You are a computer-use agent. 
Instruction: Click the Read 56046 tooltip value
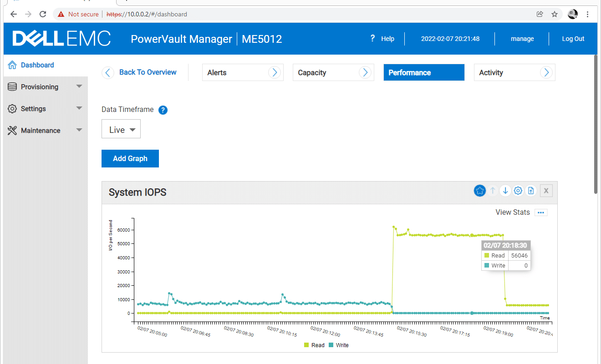520,256
